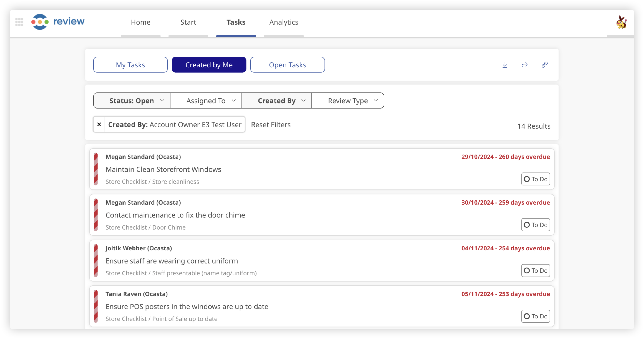Click striped overdue marker on door chime task
This screenshot has height=339, width=644.
96,215
